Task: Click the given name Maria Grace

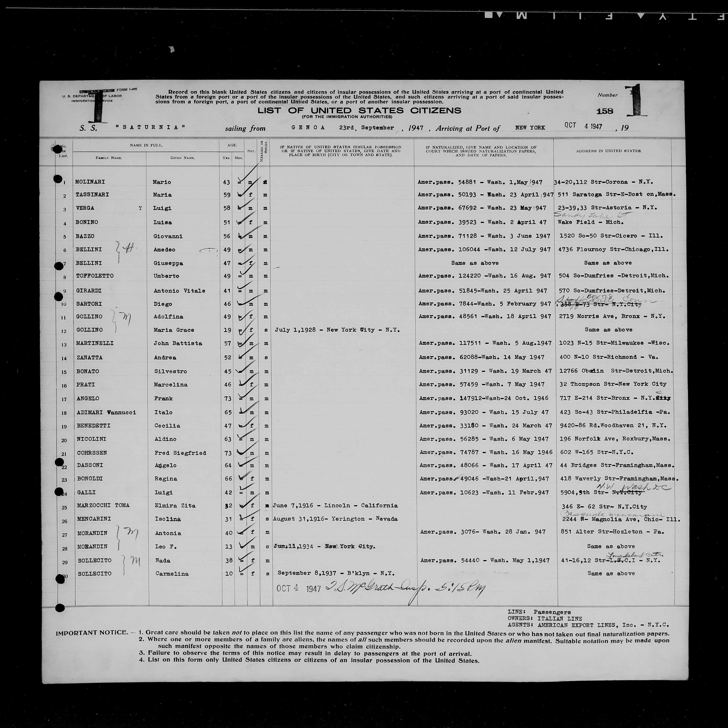Action: click(x=174, y=330)
